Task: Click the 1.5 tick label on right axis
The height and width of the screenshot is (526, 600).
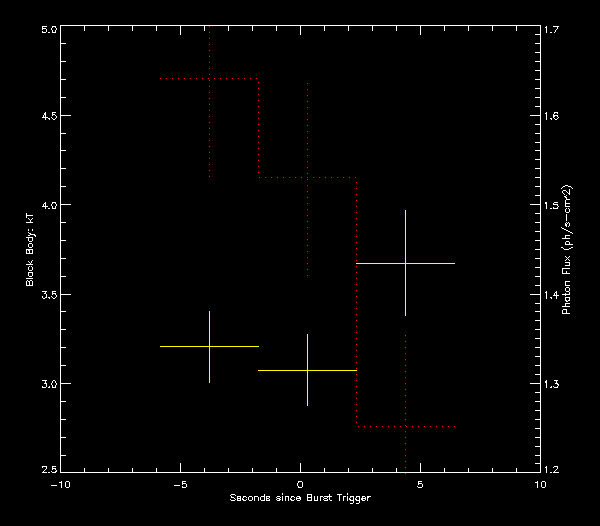Action: (x=552, y=206)
